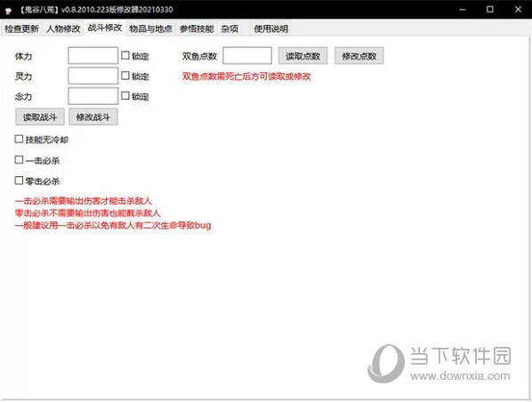Switch to the 人物修改 tab
Screen dimensions: 532x402
click(x=63, y=28)
